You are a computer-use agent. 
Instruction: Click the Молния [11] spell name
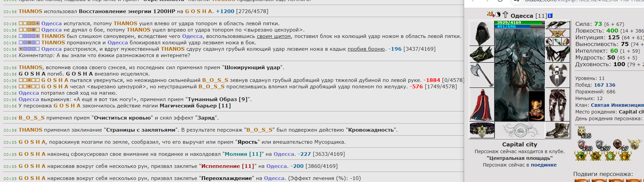243,154
